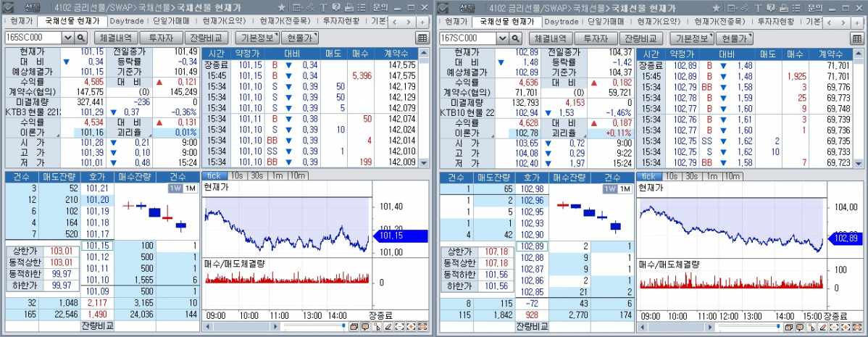Open Daytrade tab in left window
Screen dimensions: 868x337
click(x=126, y=22)
